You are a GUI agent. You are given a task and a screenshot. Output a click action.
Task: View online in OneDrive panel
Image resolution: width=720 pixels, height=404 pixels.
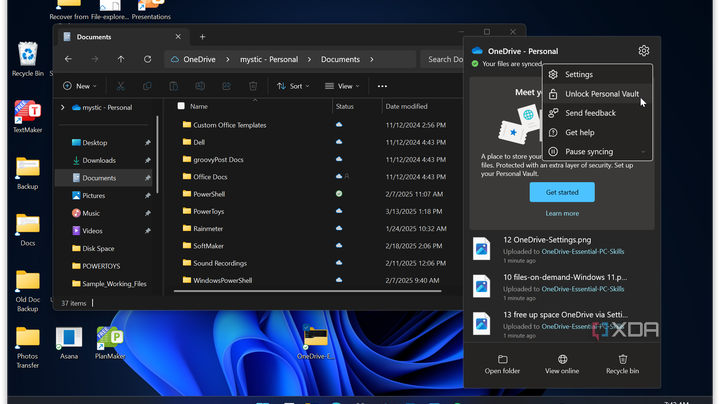pos(562,365)
